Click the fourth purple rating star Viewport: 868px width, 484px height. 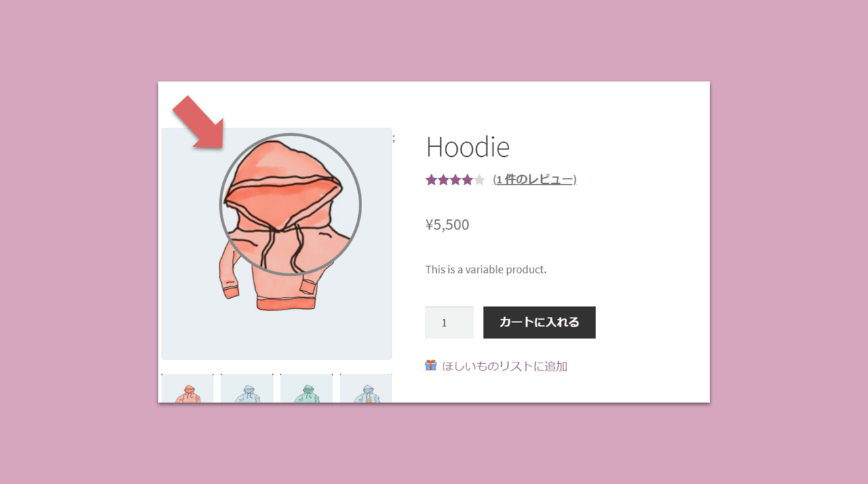tap(467, 180)
